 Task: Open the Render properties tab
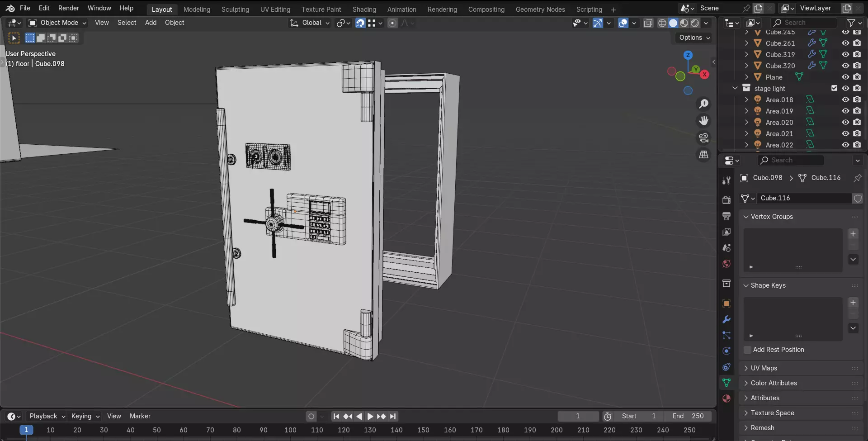(726, 200)
